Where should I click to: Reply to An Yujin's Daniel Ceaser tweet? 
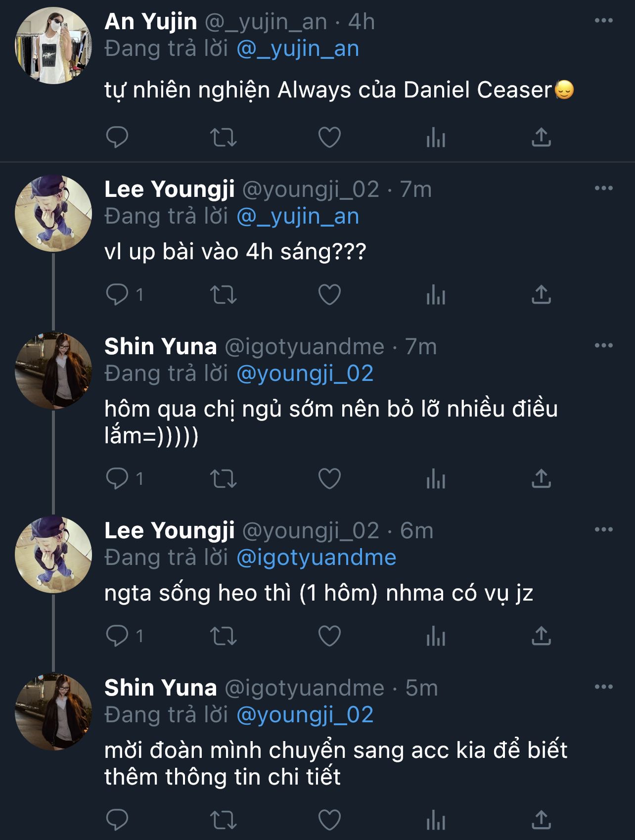click(x=117, y=138)
